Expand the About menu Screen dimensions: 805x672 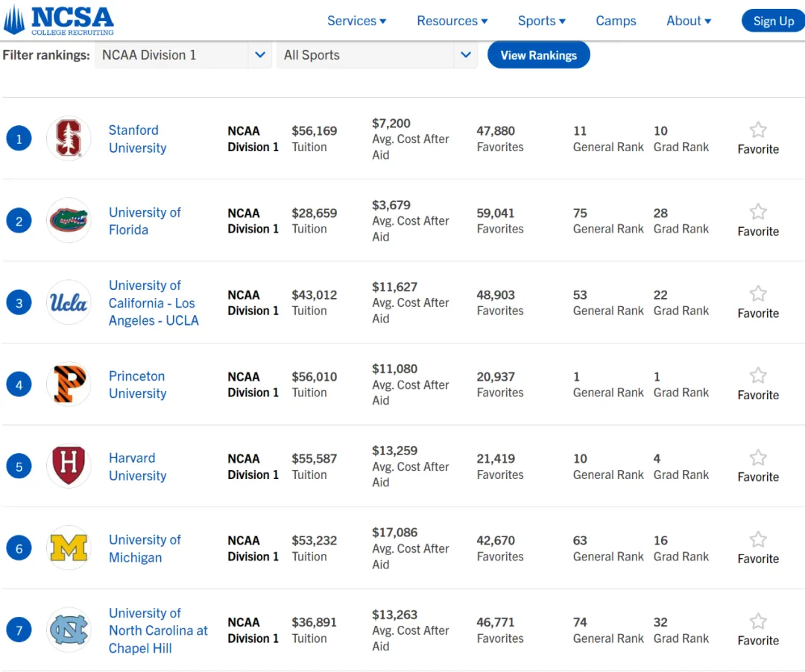689,21
